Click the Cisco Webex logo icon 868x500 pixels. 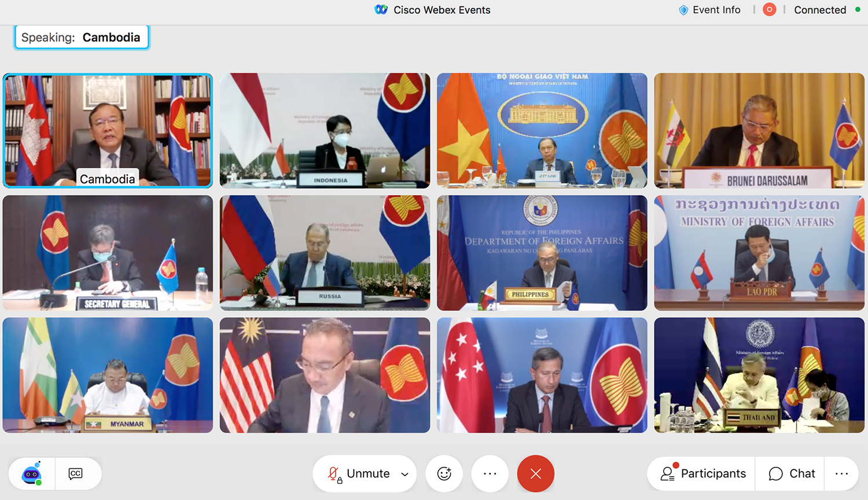coord(381,10)
